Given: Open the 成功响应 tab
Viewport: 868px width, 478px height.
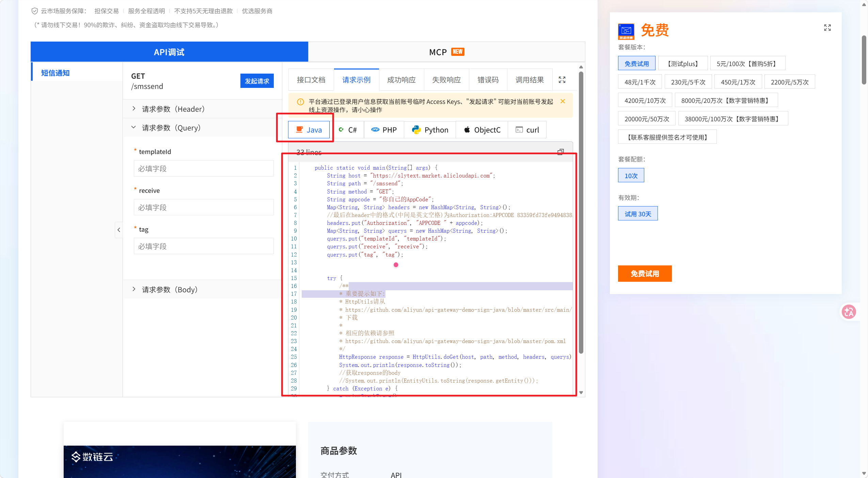Looking at the screenshot, I should point(401,80).
